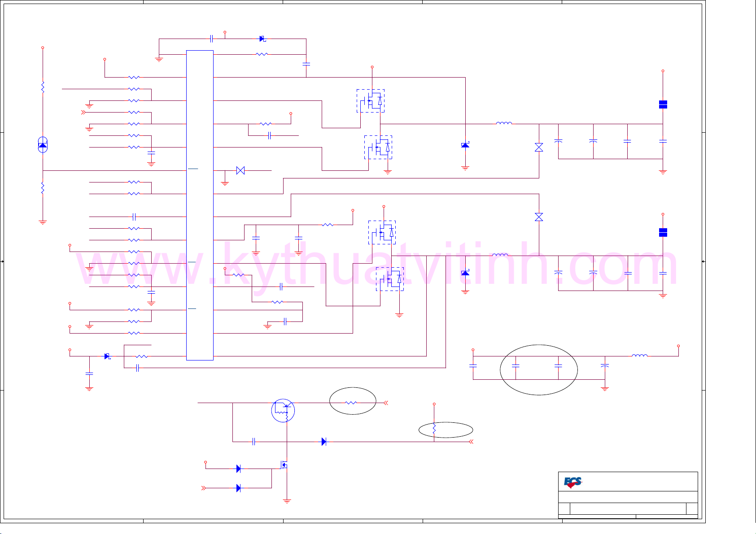
Task: Select the Schottky diode grounding the upper output
Action: pyautogui.click(x=465, y=145)
